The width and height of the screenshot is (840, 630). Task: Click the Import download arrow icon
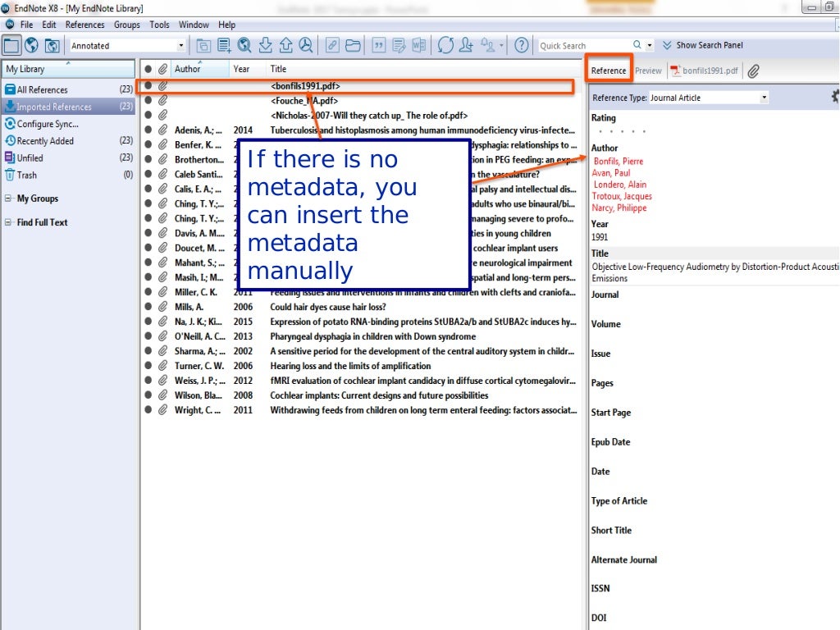tap(265, 45)
